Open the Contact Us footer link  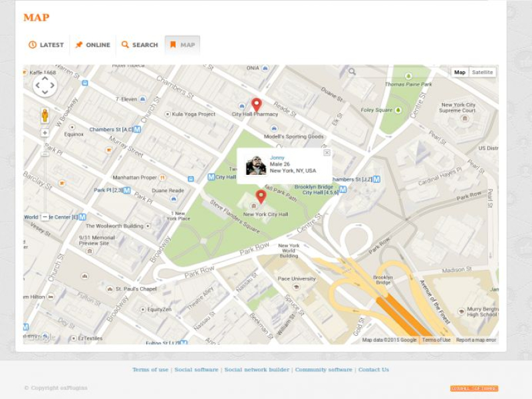point(374,370)
